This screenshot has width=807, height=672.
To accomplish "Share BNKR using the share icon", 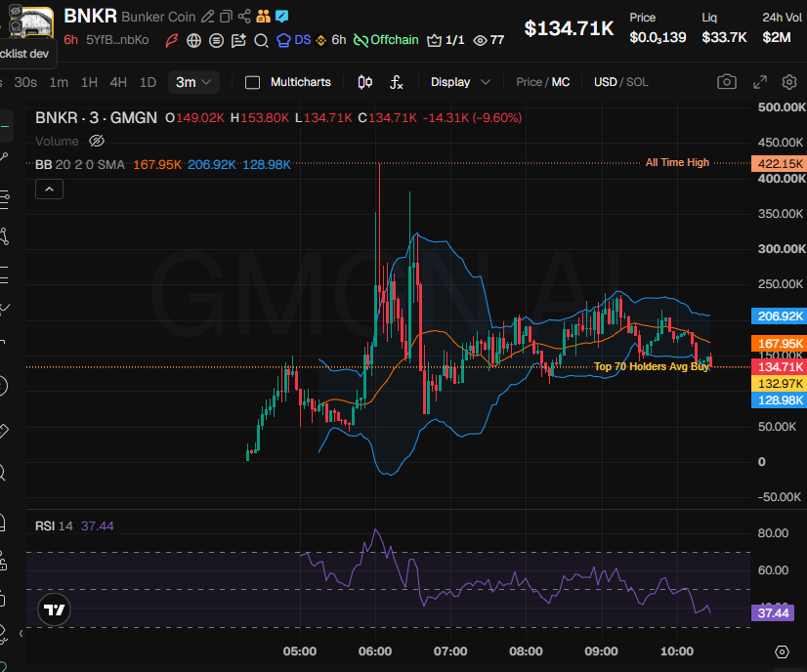I will click(244, 17).
